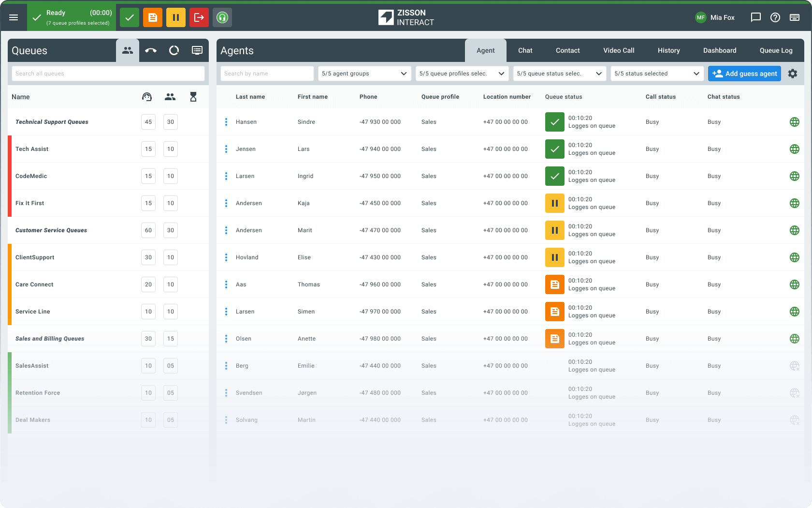
Task: Open row menu for Olsen Anette
Action: point(226,339)
